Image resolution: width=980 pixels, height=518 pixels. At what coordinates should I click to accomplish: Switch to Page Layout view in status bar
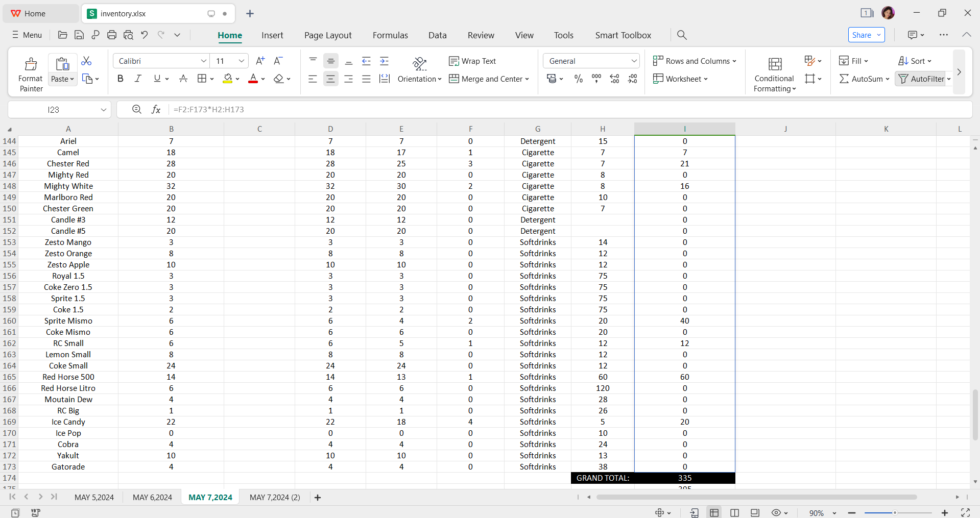tap(735, 512)
